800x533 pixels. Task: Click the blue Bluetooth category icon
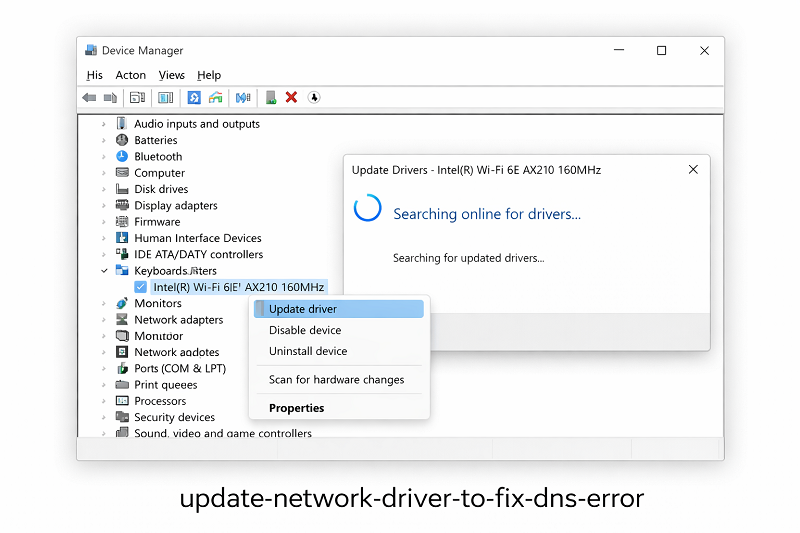point(122,156)
